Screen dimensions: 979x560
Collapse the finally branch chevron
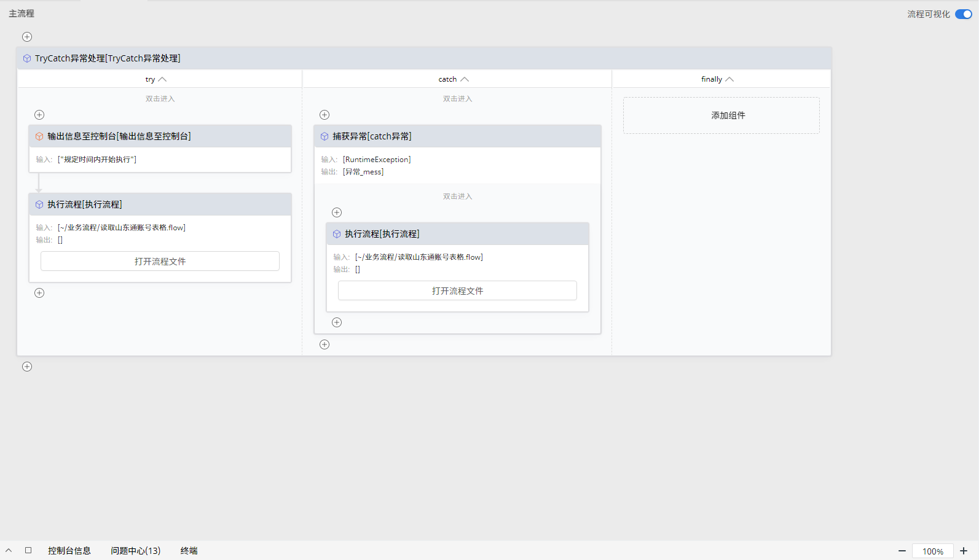coord(729,79)
